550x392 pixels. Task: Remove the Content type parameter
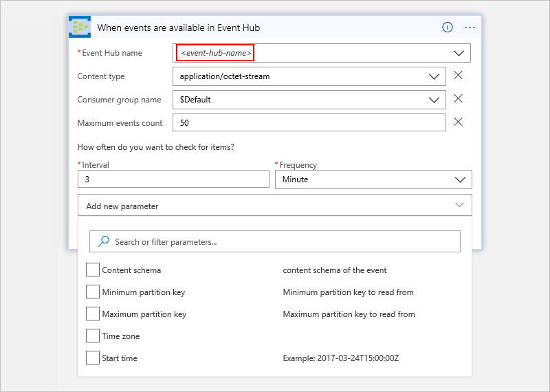point(459,76)
